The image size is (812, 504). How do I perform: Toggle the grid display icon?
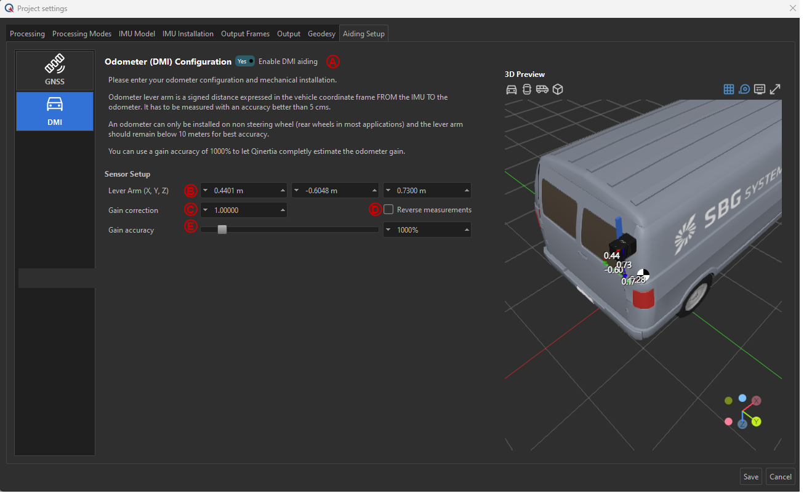tap(729, 89)
